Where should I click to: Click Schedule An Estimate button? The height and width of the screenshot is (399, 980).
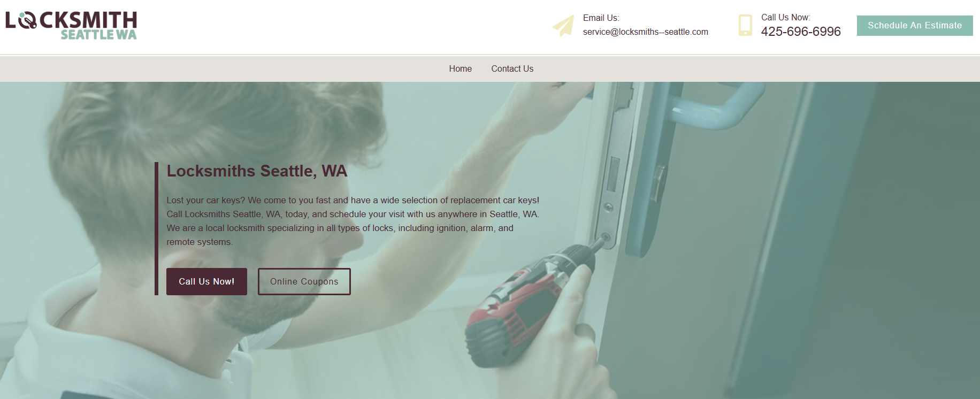pyautogui.click(x=915, y=26)
